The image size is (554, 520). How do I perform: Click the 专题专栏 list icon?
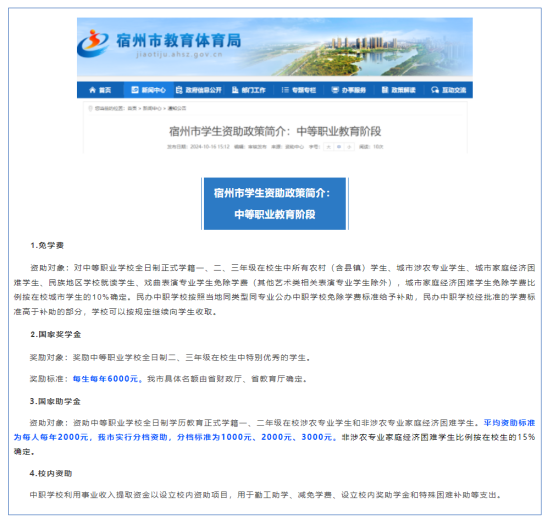(285, 90)
